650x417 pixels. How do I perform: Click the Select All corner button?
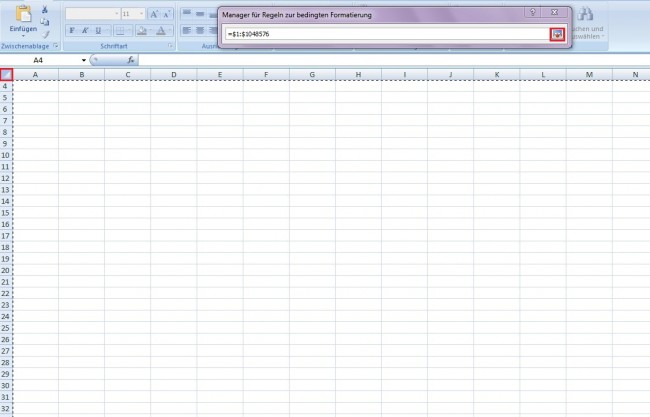(x=6, y=75)
